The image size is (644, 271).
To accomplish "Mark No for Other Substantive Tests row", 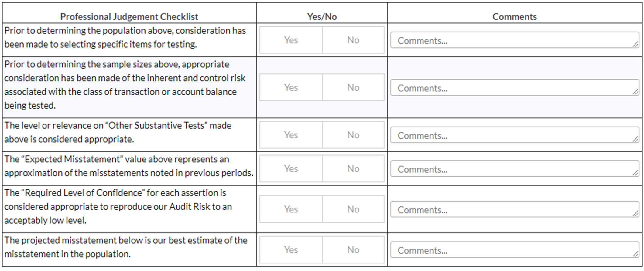I will [x=353, y=135].
